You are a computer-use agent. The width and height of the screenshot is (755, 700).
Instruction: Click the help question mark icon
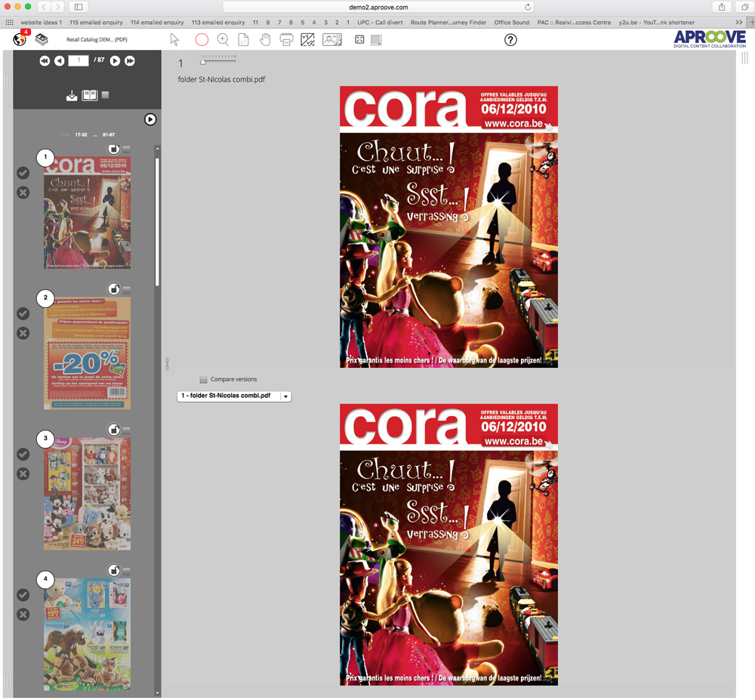pyautogui.click(x=510, y=39)
